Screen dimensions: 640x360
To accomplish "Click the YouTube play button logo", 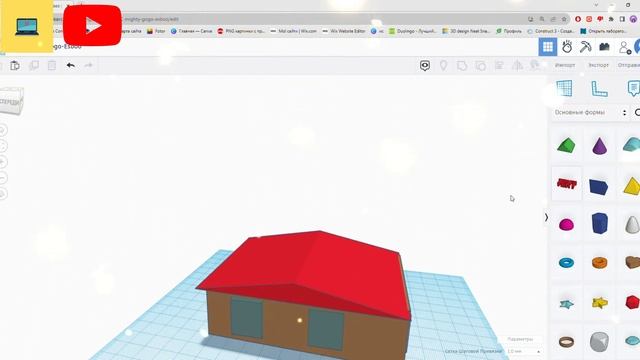I will (92, 25).
